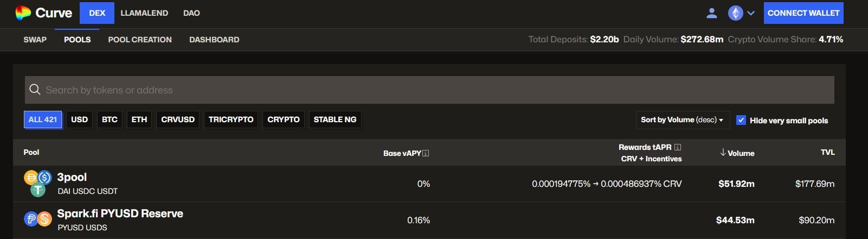
Task: Open the user profile icon
Action: coord(712,13)
